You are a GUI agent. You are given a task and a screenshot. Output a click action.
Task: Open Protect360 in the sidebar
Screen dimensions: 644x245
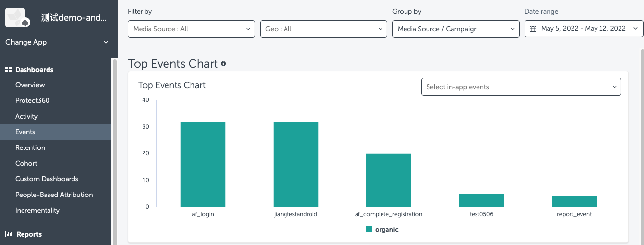point(32,100)
